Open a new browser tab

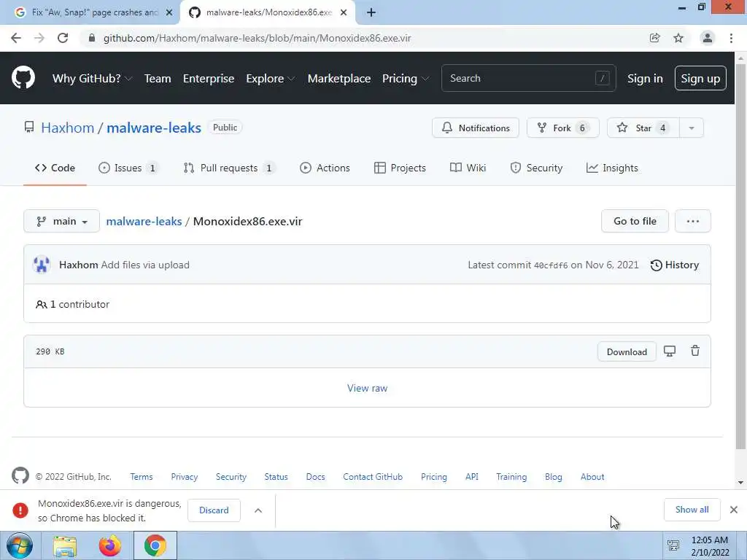[371, 12]
